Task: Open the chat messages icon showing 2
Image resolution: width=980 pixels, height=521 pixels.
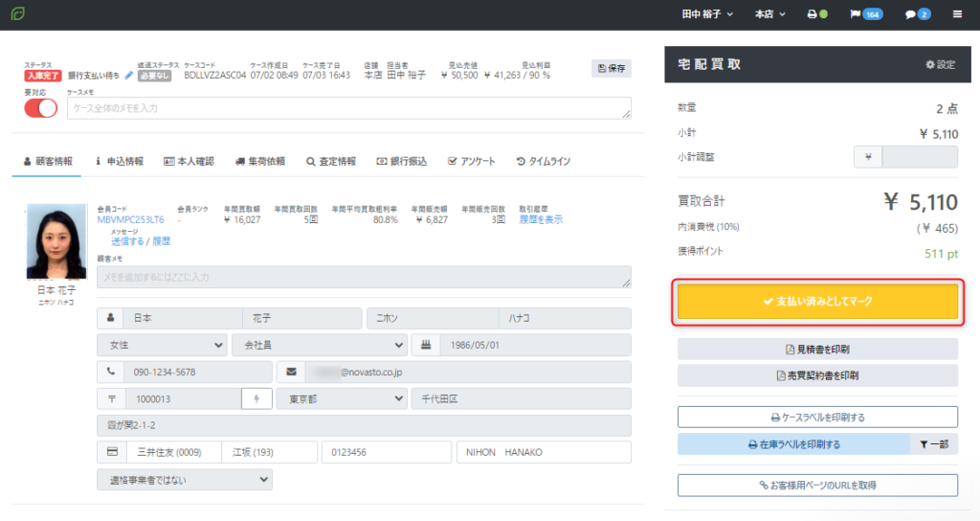Action: click(x=917, y=14)
